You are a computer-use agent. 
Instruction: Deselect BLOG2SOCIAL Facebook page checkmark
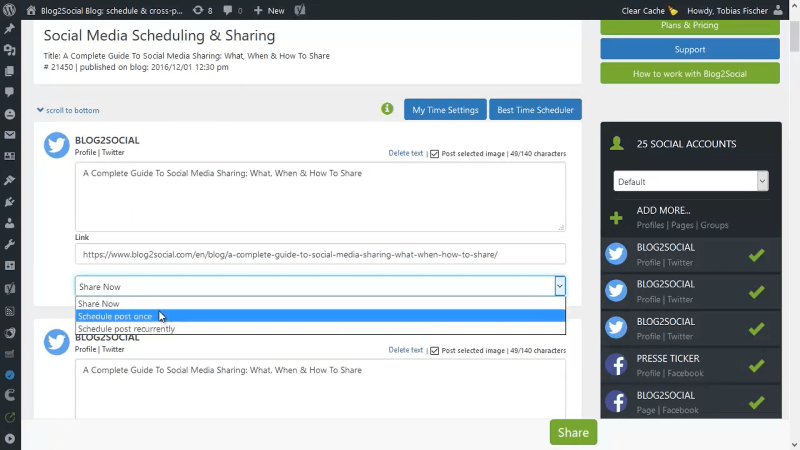point(757,403)
